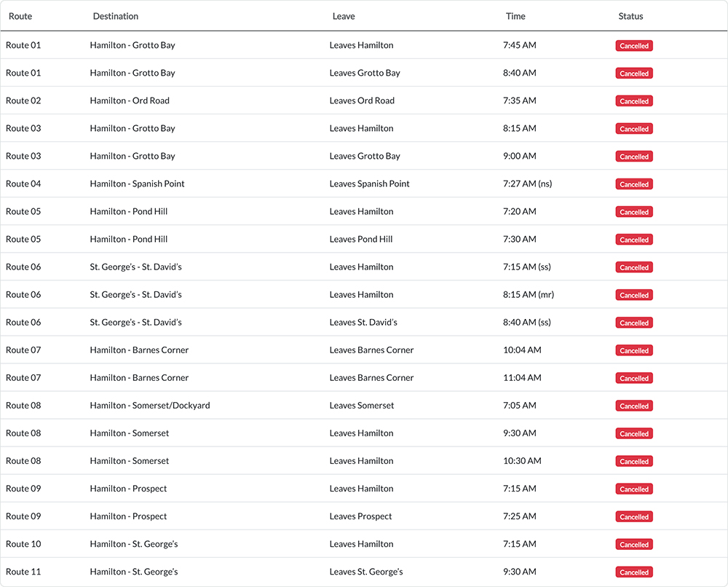Viewport: 728px width, 587px height.
Task: Click the 7:27 AM (ns) time cell
Action: (527, 184)
